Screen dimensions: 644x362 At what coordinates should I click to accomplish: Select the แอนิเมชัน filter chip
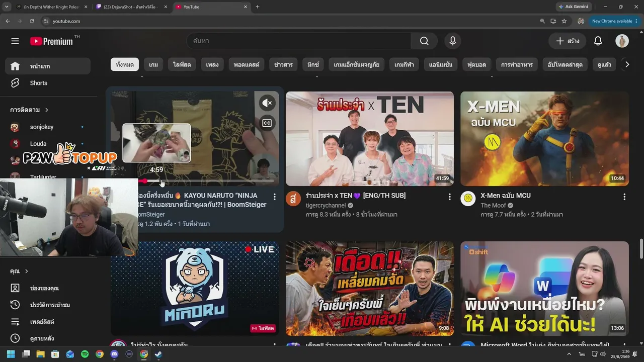point(441,64)
